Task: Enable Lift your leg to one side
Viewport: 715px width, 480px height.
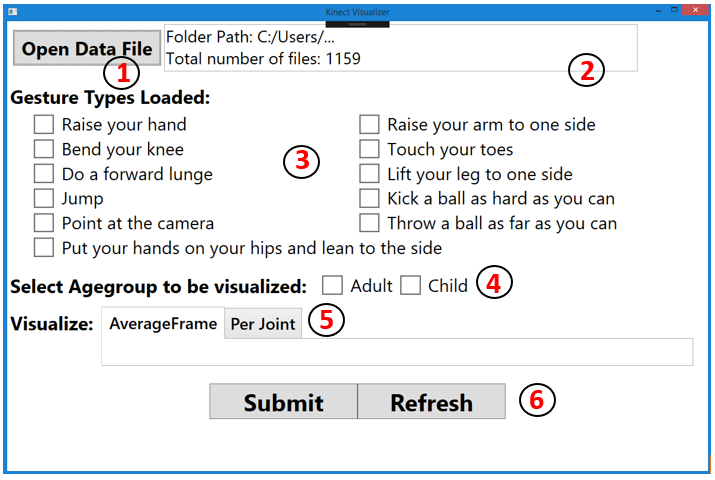Action: (x=370, y=174)
